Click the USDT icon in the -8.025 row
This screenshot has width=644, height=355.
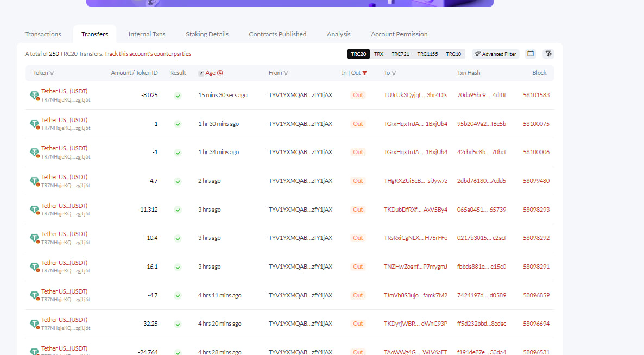(x=35, y=96)
